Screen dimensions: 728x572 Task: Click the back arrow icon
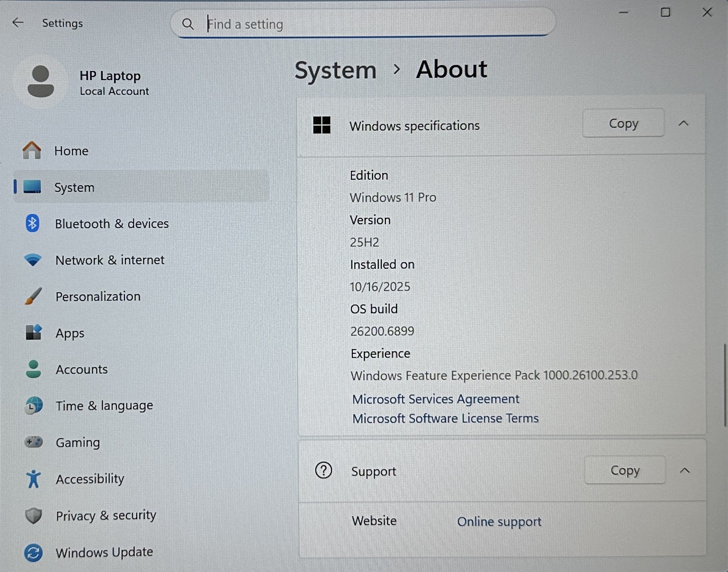pos(18,23)
